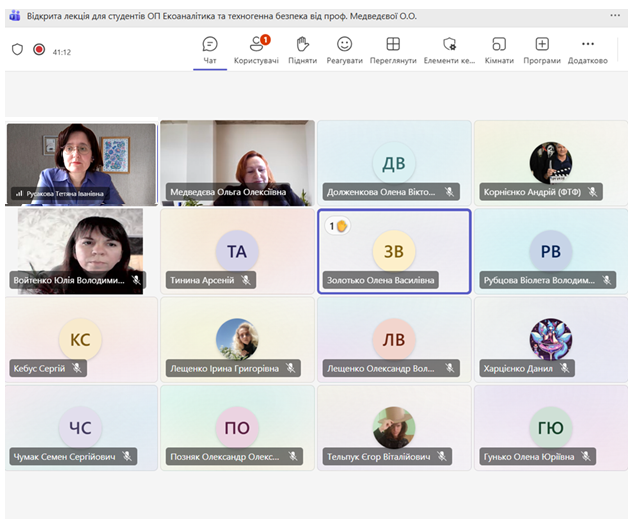Open the Реагувати reactions smiley
Image resolution: width=630 pixels, height=519 pixels.
(x=344, y=50)
